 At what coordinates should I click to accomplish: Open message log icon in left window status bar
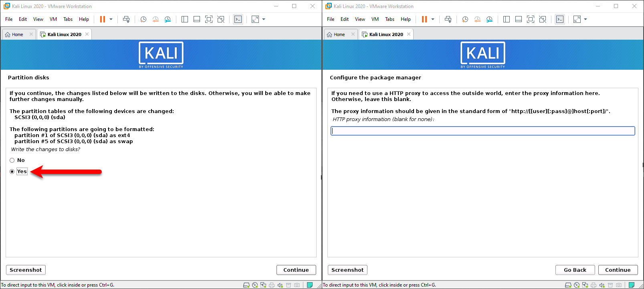click(x=310, y=285)
